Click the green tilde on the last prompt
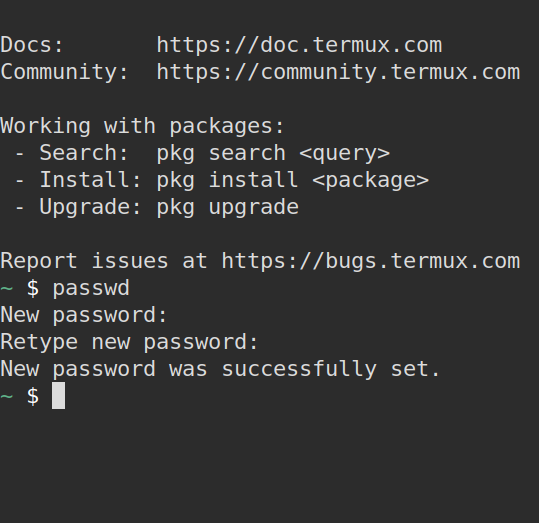 tap(7, 397)
